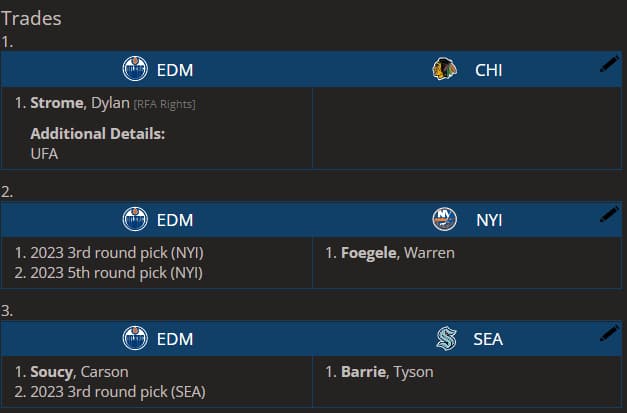Click the Seattle Kraken logo
The height and width of the screenshot is (413, 627).
pos(446,339)
